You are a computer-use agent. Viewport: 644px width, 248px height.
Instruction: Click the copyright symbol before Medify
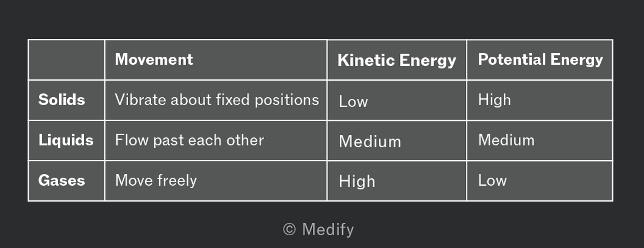click(289, 229)
